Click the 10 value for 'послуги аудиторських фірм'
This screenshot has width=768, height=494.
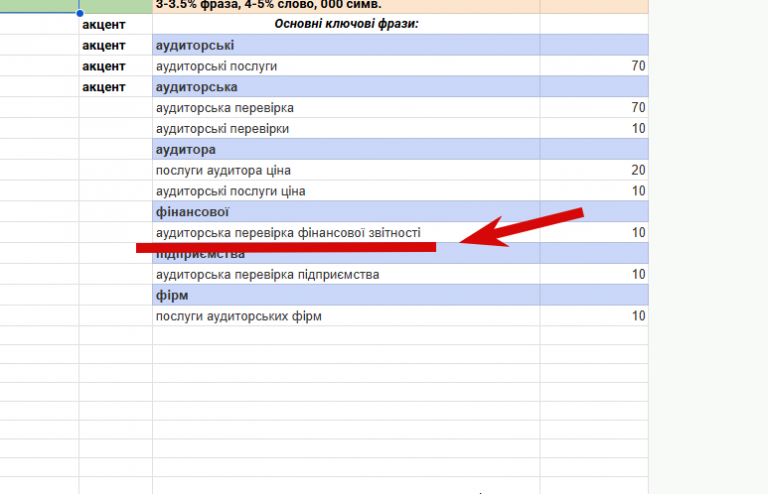(x=594, y=316)
